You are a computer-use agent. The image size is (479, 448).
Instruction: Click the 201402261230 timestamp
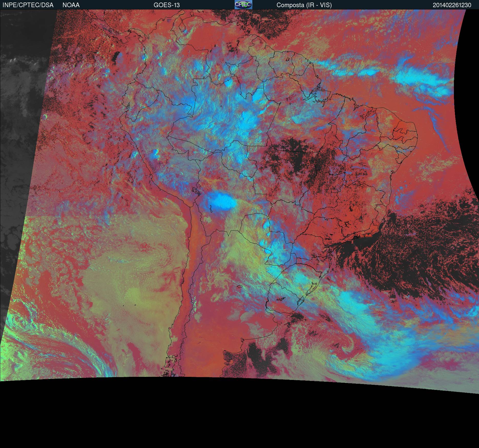click(452, 5)
